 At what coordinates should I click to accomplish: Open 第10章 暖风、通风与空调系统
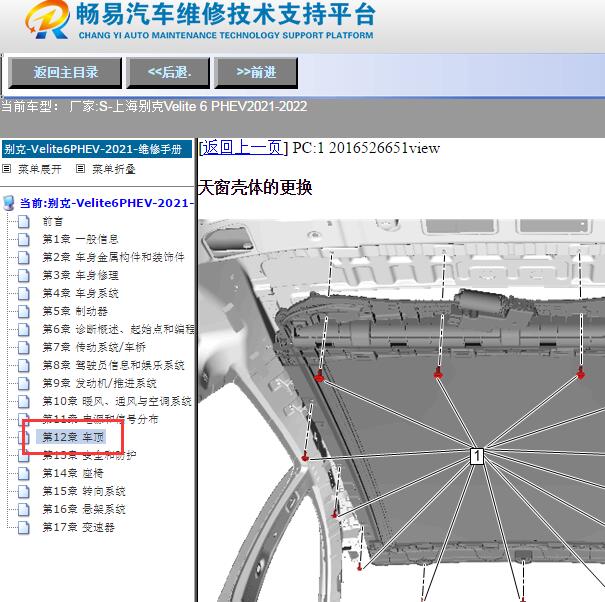(x=117, y=401)
